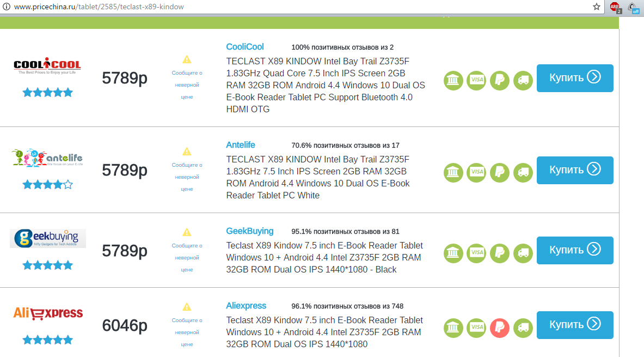Click the delivery truck icon in Aliexpress row
This screenshot has height=357, width=644.
tap(523, 328)
